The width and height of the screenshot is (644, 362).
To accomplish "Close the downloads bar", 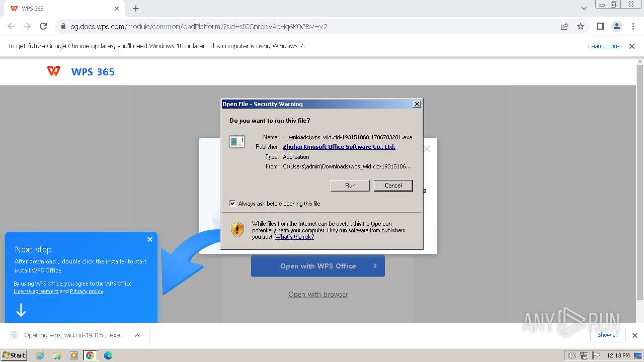I will (x=635, y=335).
